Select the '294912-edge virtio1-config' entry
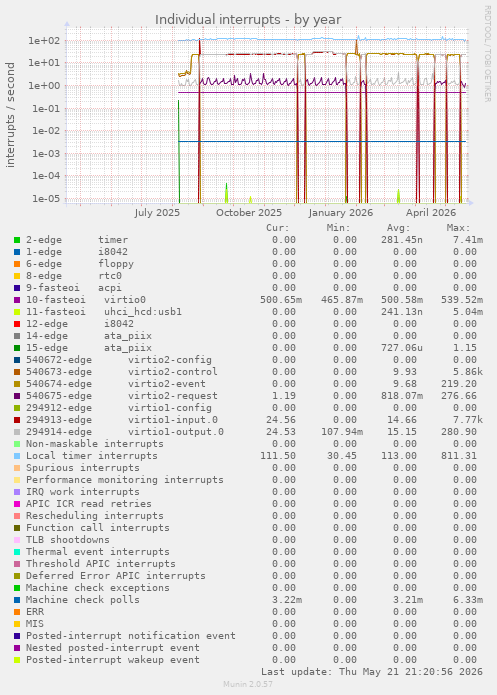 pos(119,407)
